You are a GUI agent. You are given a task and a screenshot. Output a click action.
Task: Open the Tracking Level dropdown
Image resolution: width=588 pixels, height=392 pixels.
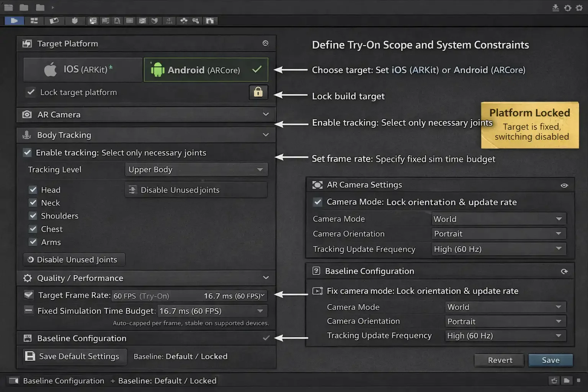coord(196,169)
